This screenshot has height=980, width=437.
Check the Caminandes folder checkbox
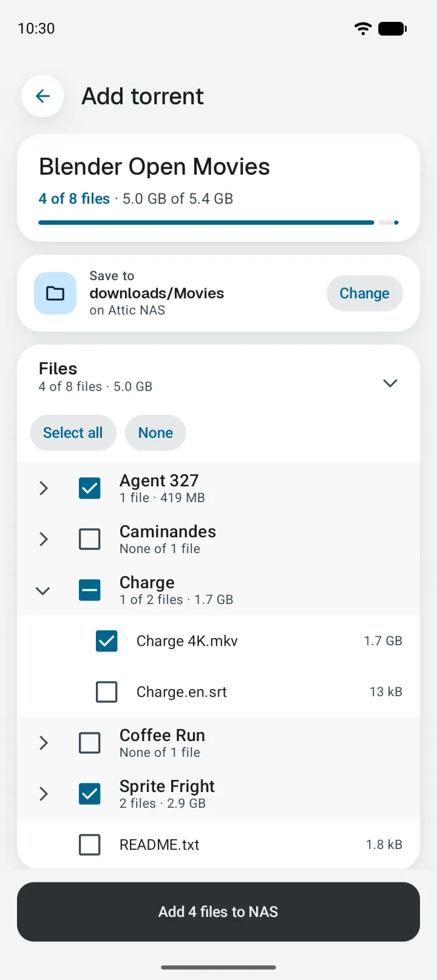click(x=90, y=539)
